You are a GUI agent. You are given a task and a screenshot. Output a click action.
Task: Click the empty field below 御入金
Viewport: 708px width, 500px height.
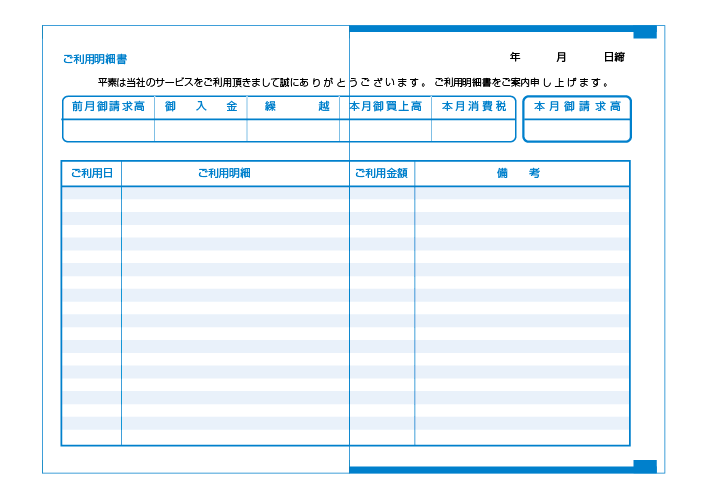pos(200,130)
